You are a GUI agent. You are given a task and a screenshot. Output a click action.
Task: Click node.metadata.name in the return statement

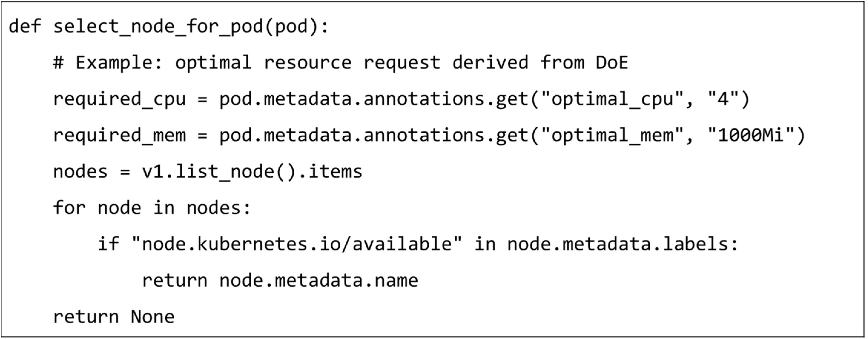click(319, 281)
